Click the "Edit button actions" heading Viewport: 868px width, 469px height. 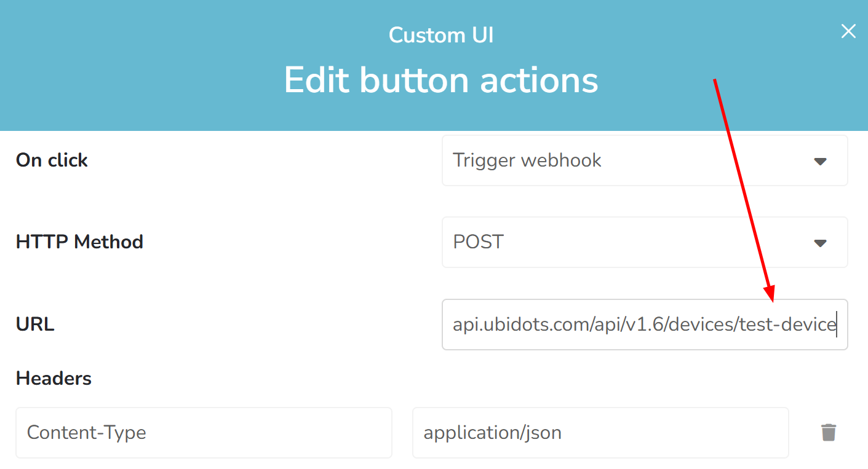[440, 80]
